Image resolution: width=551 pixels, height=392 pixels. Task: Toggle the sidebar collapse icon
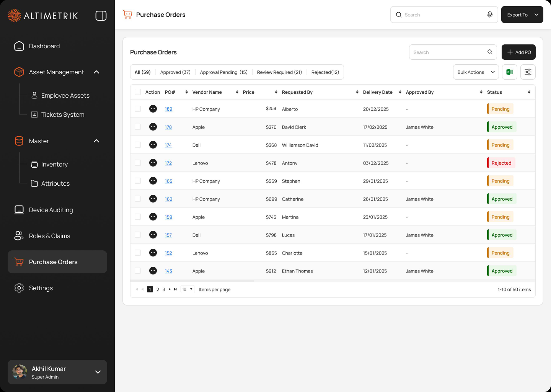(101, 16)
